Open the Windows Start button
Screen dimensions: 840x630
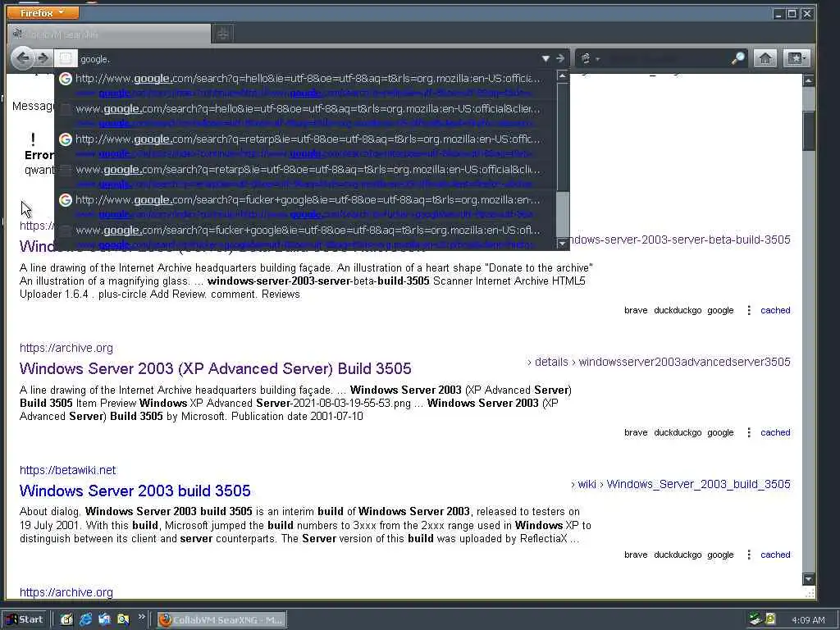[25, 619]
